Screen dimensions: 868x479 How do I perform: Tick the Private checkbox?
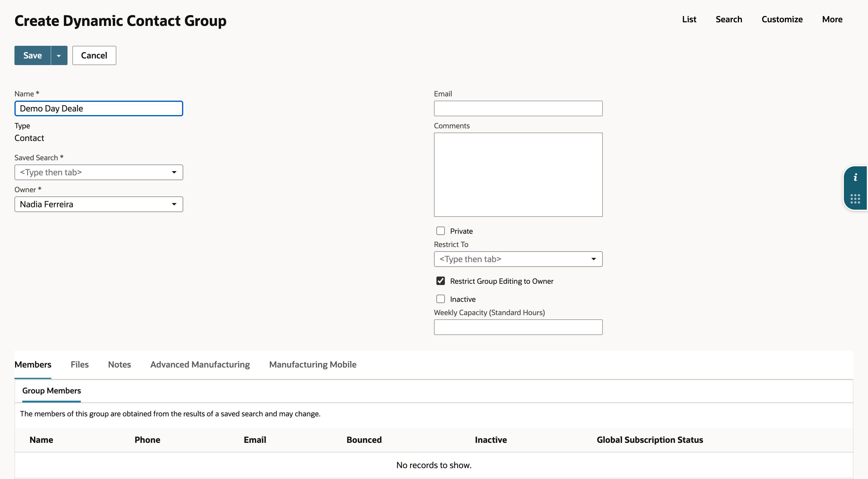pos(440,231)
